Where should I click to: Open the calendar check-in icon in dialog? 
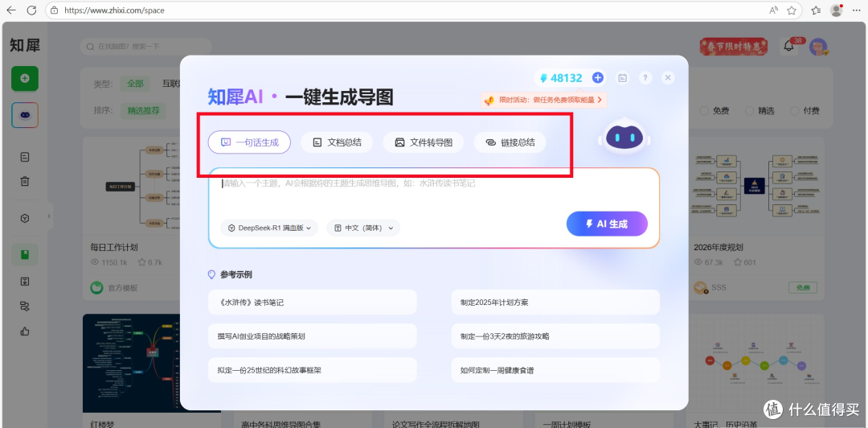623,78
